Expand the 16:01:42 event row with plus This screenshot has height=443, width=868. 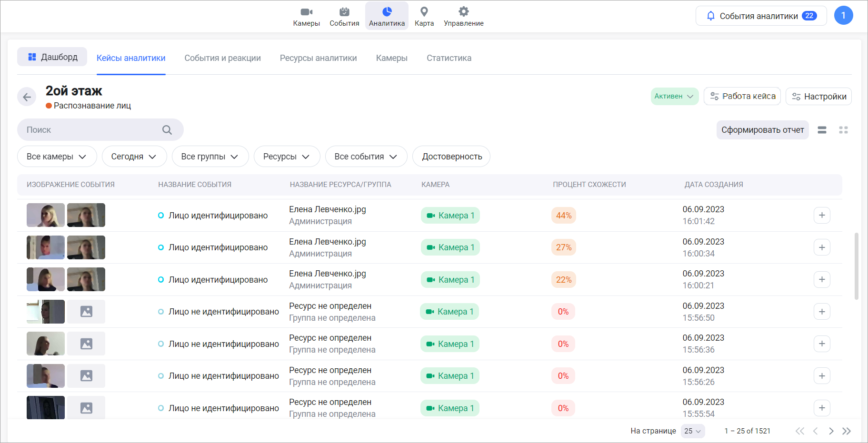click(x=822, y=215)
